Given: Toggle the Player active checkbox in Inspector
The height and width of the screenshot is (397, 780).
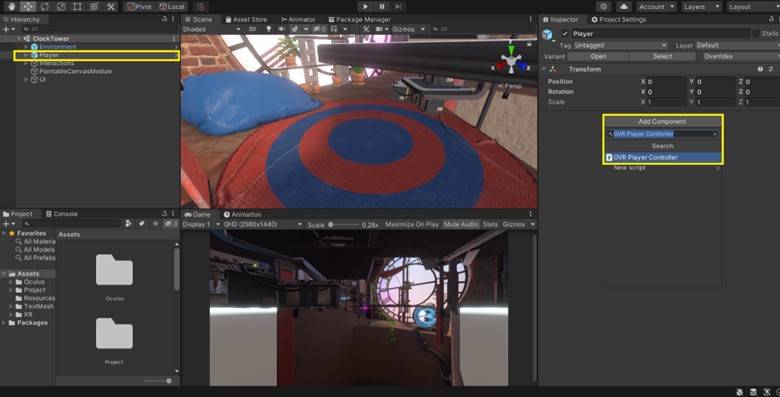Looking at the screenshot, I should 565,33.
